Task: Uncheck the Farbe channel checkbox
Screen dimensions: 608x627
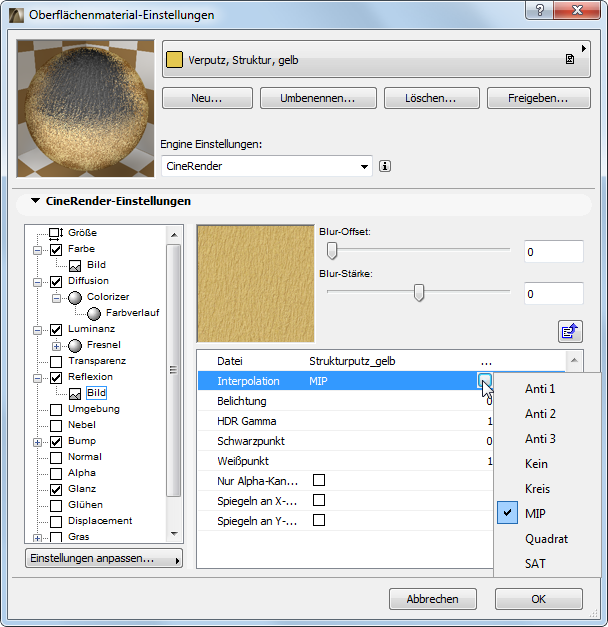Action: click(56, 250)
